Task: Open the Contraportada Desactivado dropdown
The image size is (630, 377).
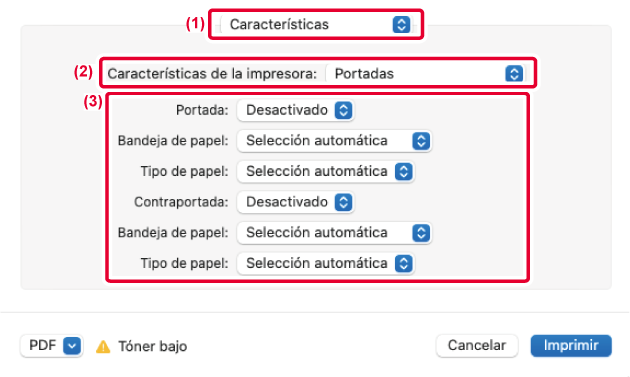Action: click(x=295, y=202)
